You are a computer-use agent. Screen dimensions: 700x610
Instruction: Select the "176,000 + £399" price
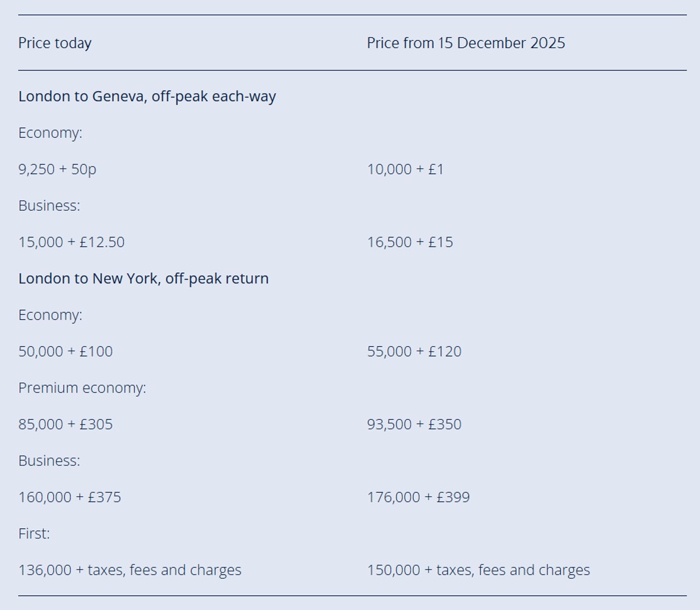[418, 497]
